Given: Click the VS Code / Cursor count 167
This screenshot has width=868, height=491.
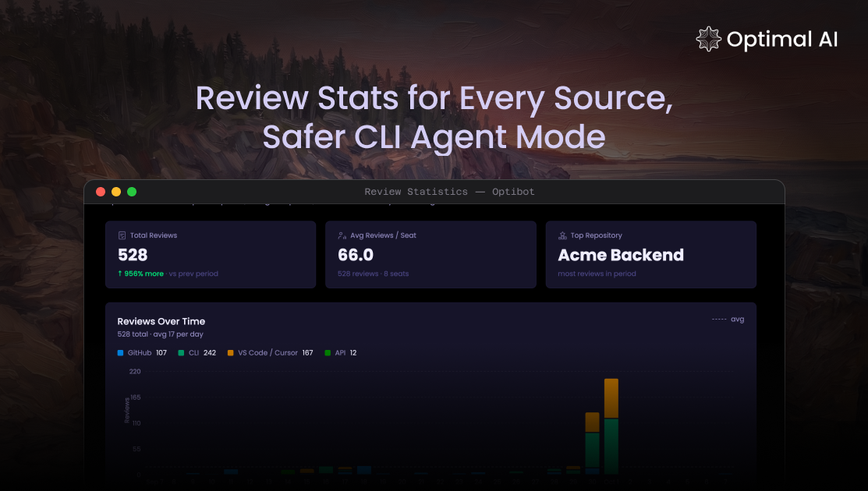Looking at the screenshot, I should pyautogui.click(x=308, y=353).
